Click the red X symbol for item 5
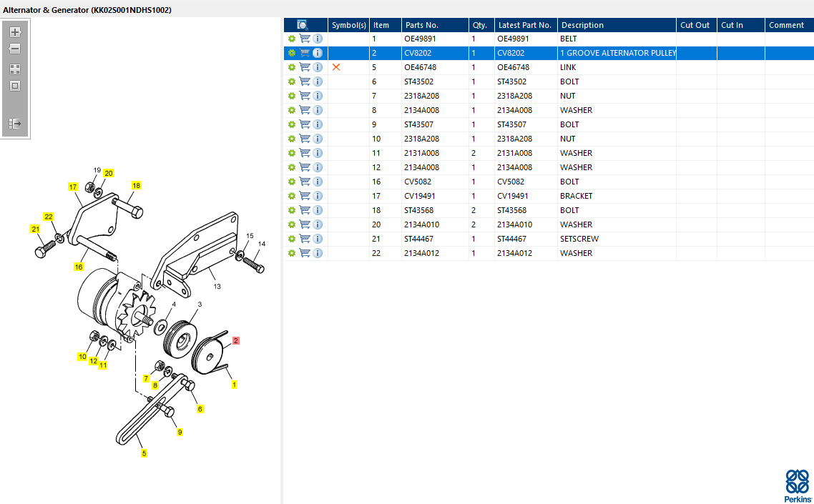The width and height of the screenshot is (814, 504). pyautogui.click(x=336, y=67)
